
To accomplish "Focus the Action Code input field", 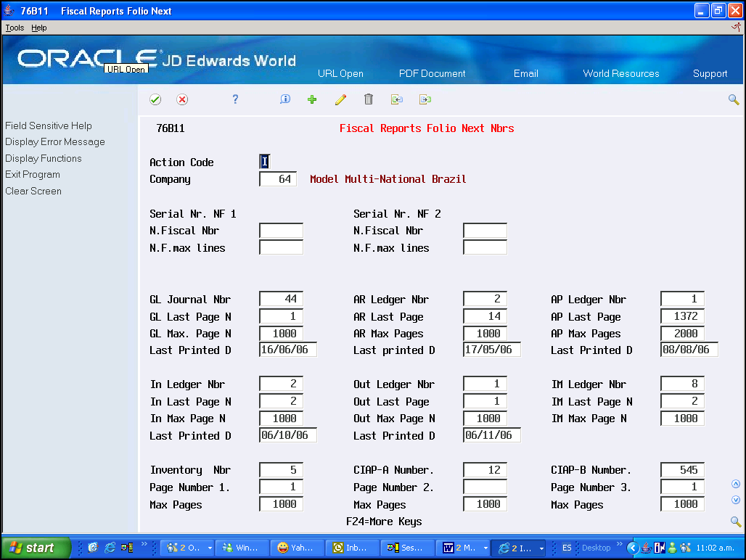I will (265, 162).
